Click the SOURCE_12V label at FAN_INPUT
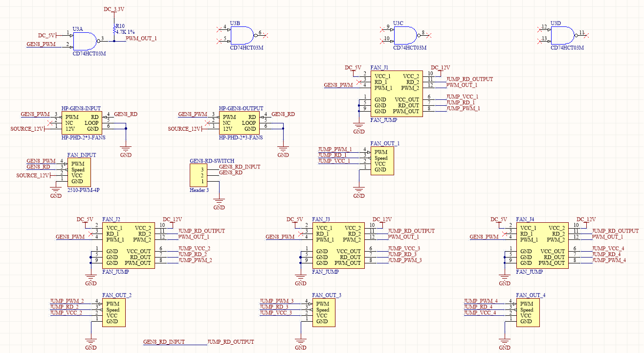644x353 pixels. 33,175
